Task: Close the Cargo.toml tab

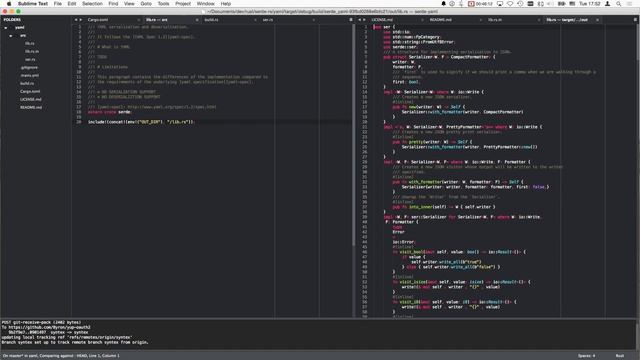Action: [x=139, y=20]
